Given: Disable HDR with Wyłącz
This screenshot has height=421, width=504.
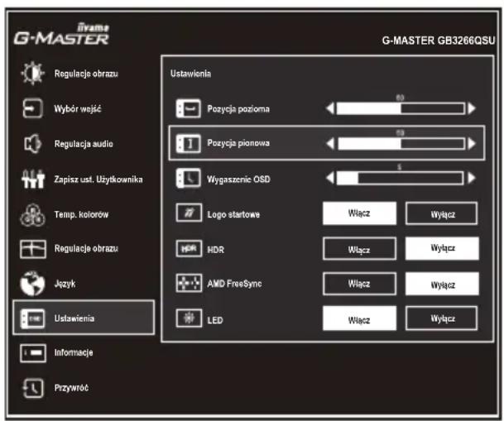Looking at the screenshot, I should 442,248.
